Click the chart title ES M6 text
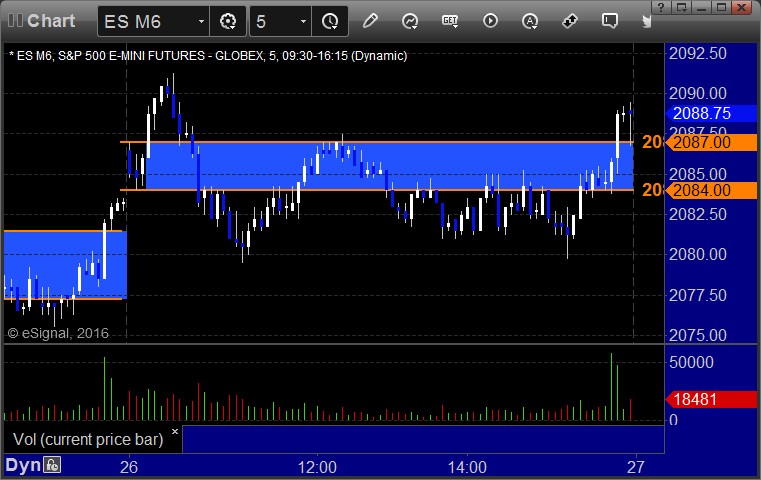The image size is (761, 480). click(x=208, y=56)
